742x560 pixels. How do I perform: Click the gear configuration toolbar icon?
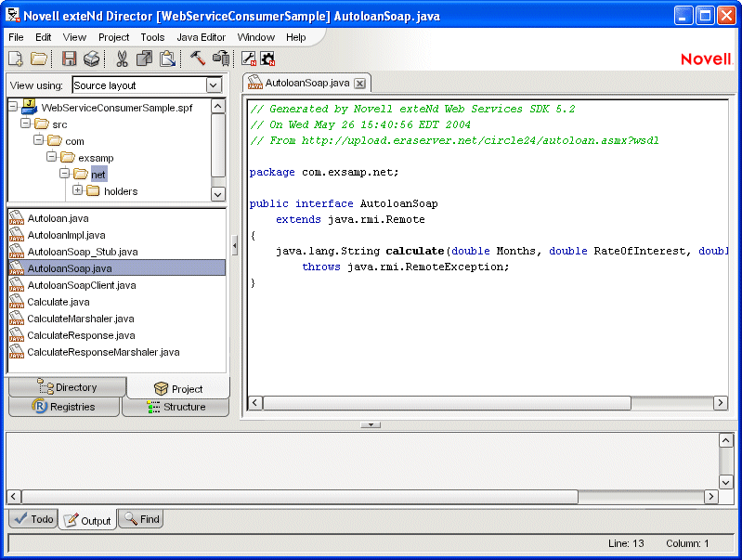267,59
